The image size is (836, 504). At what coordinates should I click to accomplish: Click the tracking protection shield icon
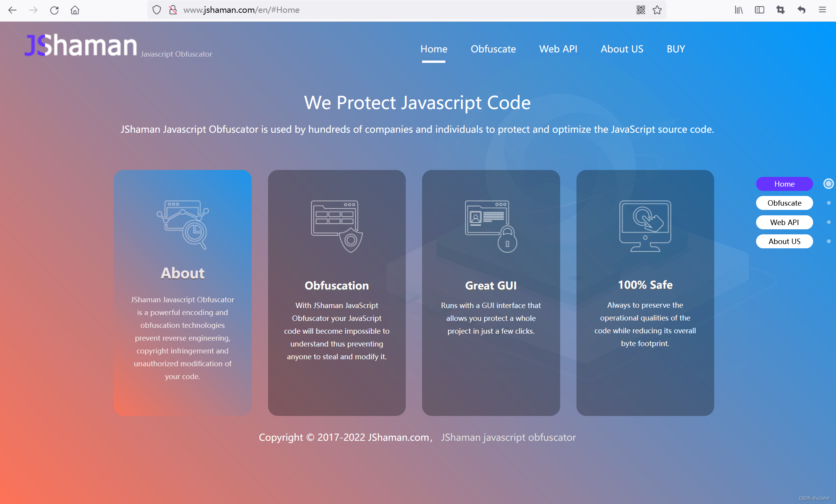tap(157, 10)
